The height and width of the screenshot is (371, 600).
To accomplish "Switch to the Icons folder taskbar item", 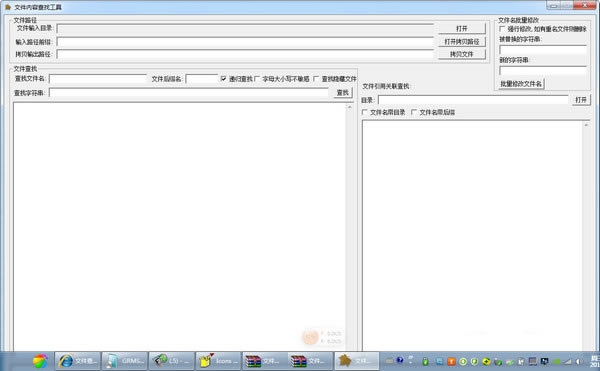I will tap(218, 361).
